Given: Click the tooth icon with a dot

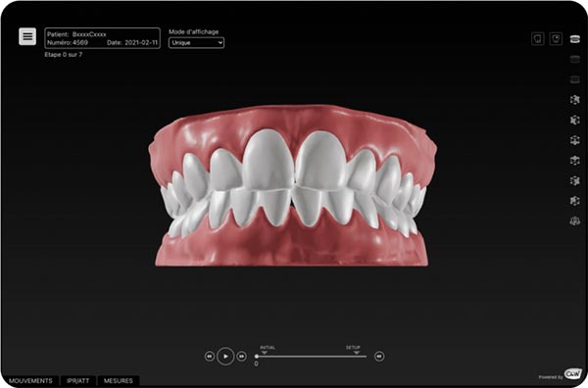Looking at the screenshot, I should pyautogui.click(x=556, y=39).
